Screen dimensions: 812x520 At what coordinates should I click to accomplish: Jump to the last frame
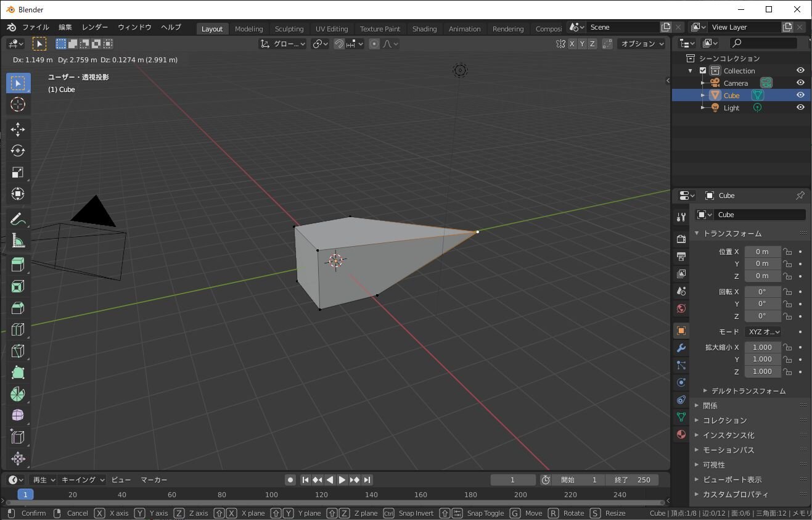click(x=367, y=480)
